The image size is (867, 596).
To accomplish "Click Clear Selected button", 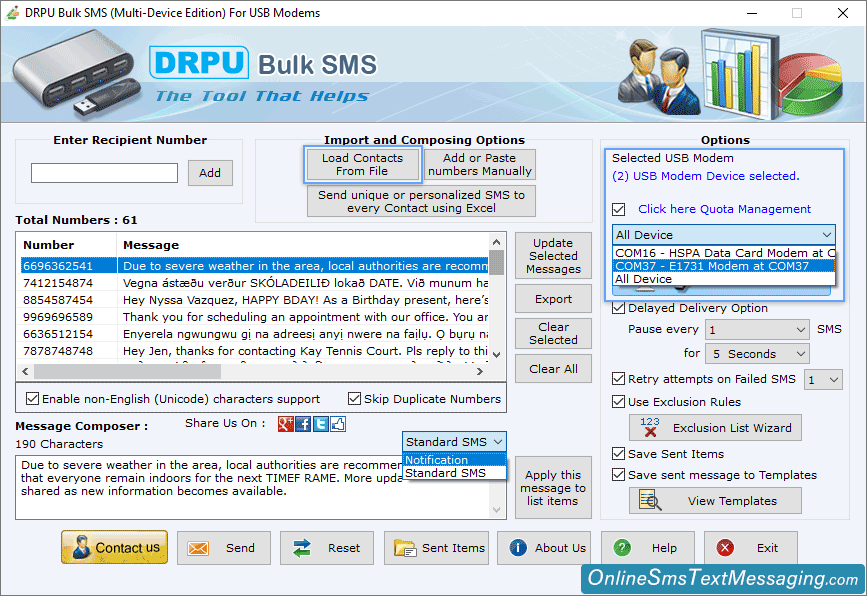I will pos(553,333).
